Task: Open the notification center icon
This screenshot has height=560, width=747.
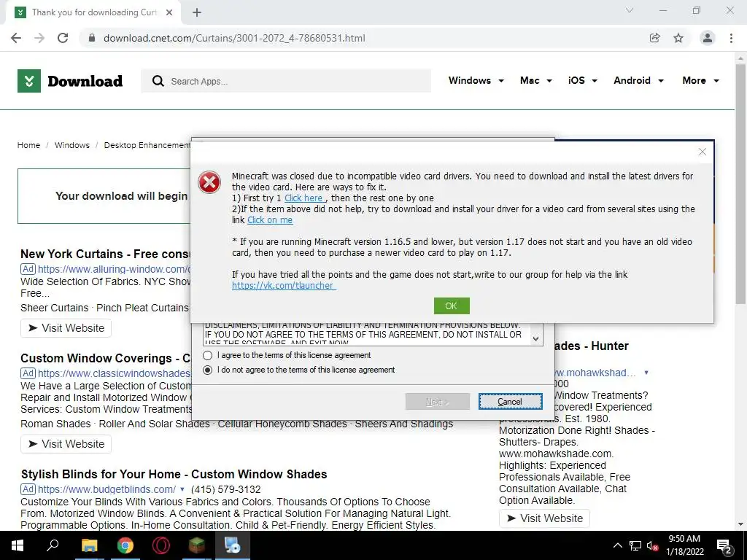Action: click(x=724, y=547)
